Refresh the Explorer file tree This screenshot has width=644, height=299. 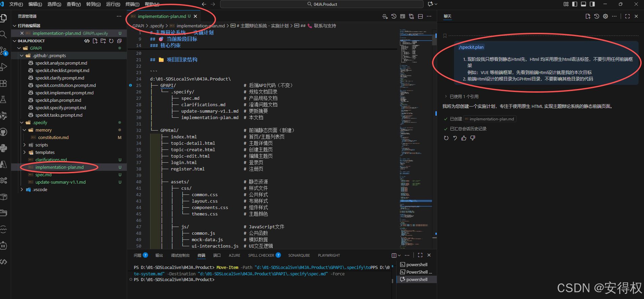[111, 41]
